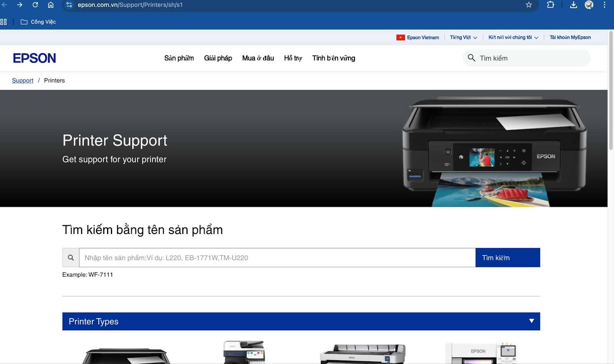The height and width of the screenshot is (364, 614).
Task: Bookmark the page with the star icon
Action: [529, 5]
